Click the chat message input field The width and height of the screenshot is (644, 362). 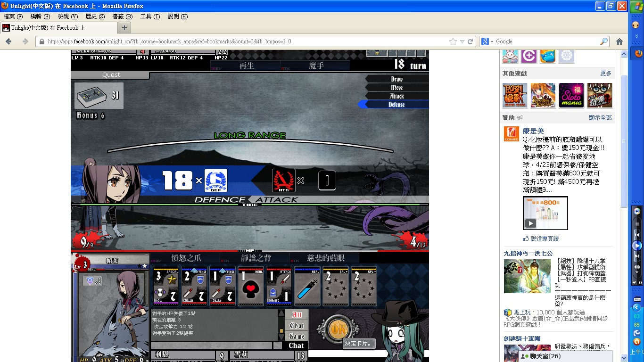pyautogui.click(x=211, y=346)
